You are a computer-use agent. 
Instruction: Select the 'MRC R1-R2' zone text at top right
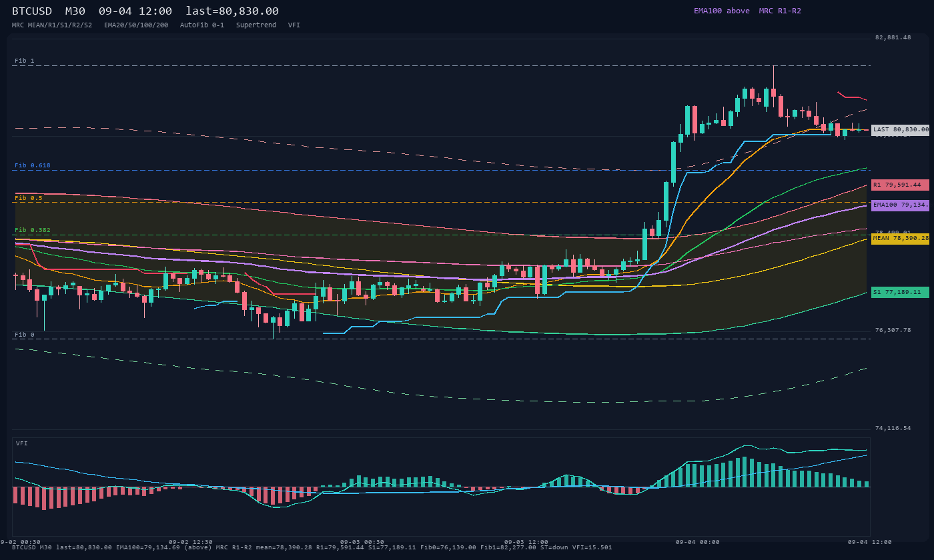click(780, 11)
